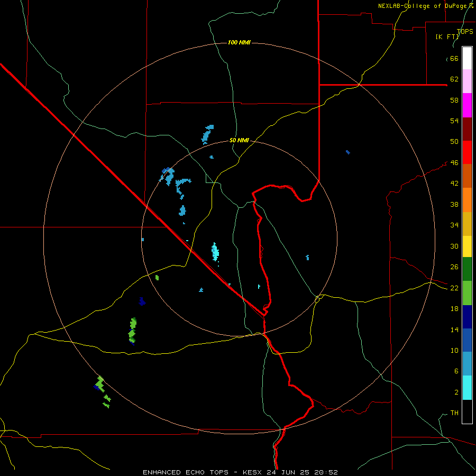This screenshot has width=476, height=476.
Task: Click the legend value "30"
Action: pos(454,246)
